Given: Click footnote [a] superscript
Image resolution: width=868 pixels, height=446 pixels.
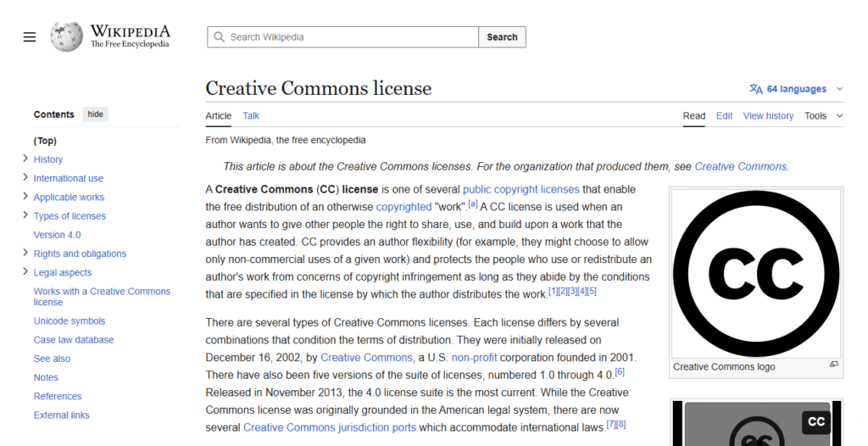Looking at the screenshot, I should click(473, 203).
